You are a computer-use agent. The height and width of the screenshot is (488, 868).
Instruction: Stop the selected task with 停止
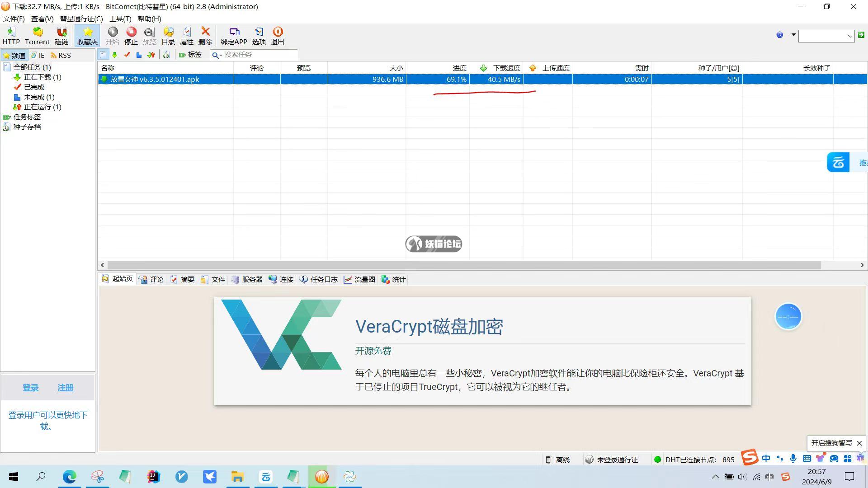(131, 36)
